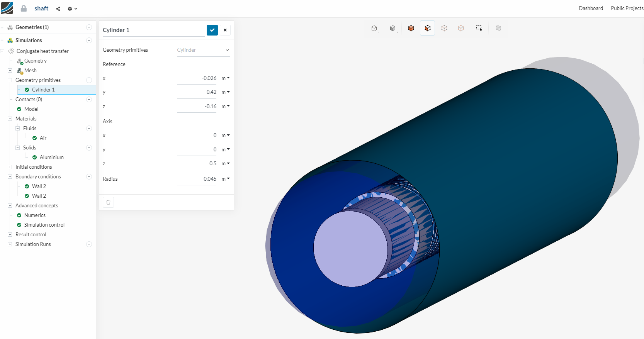Screen dimensions: 644x339
Task: Collapse the Solids tree node
Action: pos(17,147)
